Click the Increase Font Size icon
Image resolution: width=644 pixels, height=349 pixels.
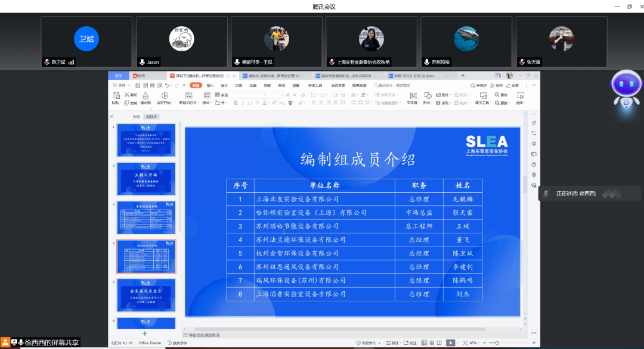288,95
